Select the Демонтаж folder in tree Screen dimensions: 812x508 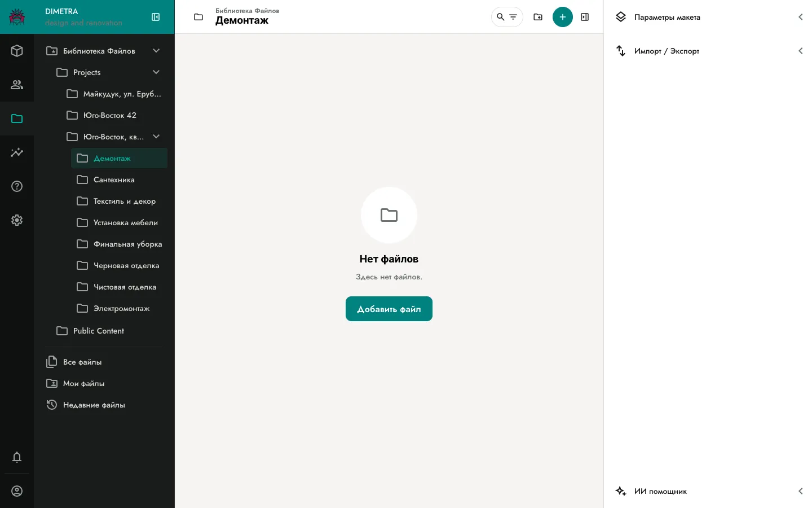click(119, 158)
